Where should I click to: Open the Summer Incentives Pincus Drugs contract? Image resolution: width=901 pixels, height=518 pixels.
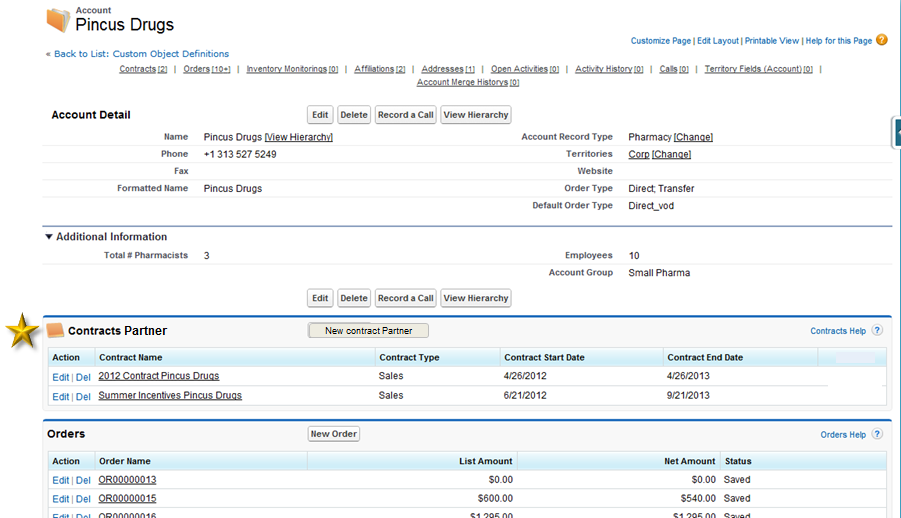(170, 395)
